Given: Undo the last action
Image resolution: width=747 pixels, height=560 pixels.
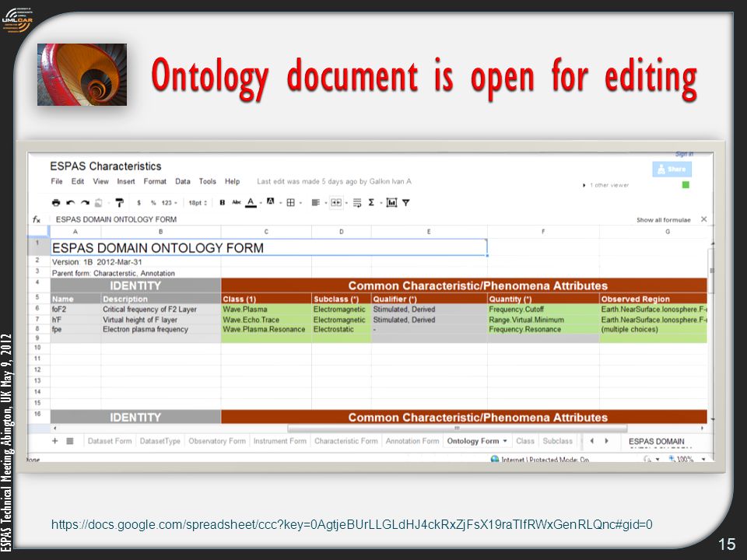Looking at the screenshot, I should click(x=71, y=203).
